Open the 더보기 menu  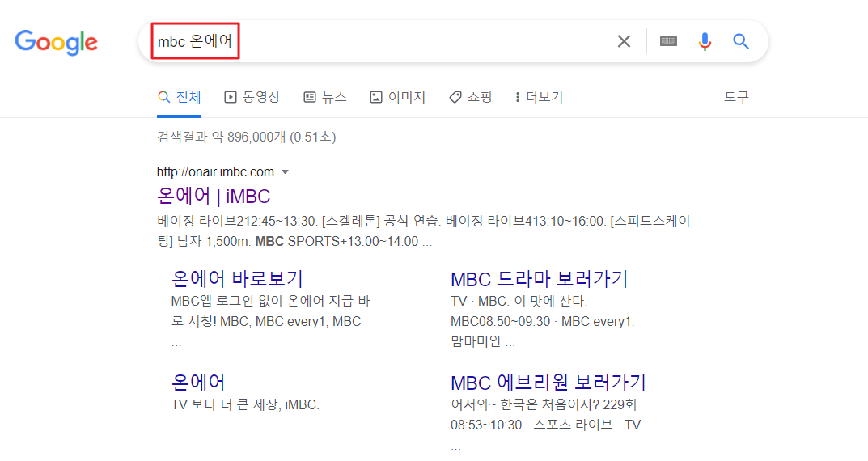click(x=539, y=97)
